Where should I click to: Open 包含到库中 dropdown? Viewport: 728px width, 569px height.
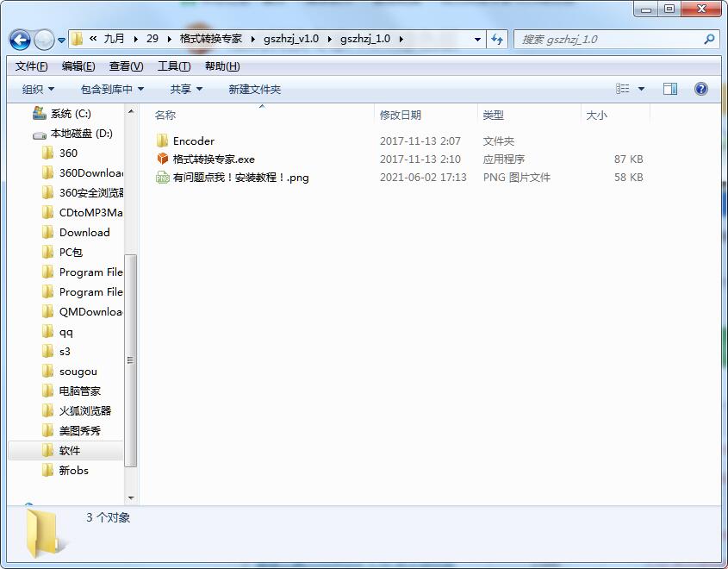(112, 89)
